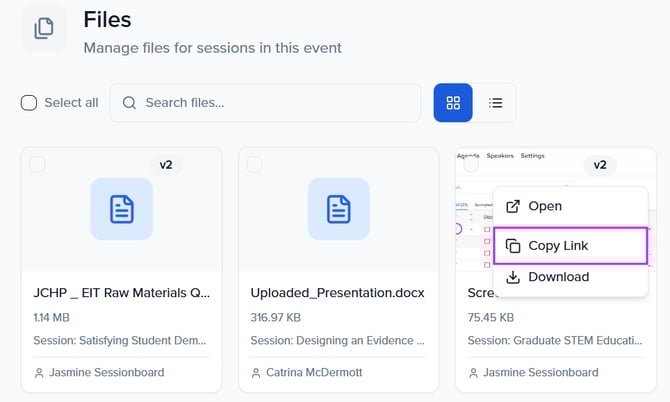Select the Uploaded_Presentation.docx checkbox
Viewport: 670px width, 402px height.
coord(254,164)
